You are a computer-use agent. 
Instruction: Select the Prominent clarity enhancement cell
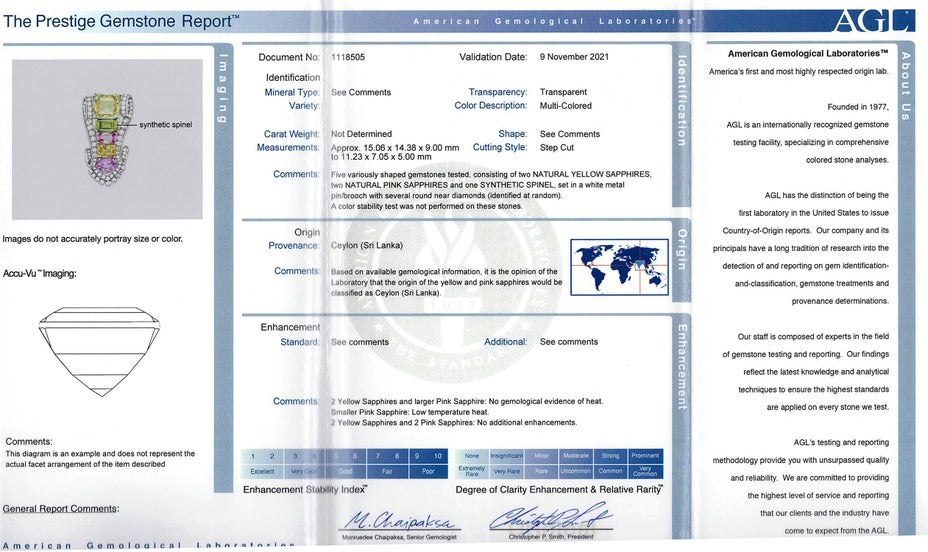[x=646, y=463]
